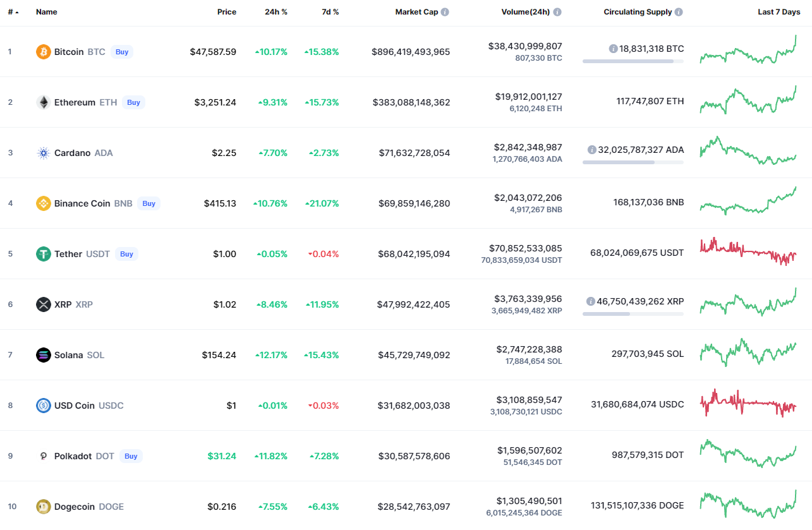This screenshot has width=812, height=530.
Task: Open the Market Cap info icon
Action: [x=445, y=12]
